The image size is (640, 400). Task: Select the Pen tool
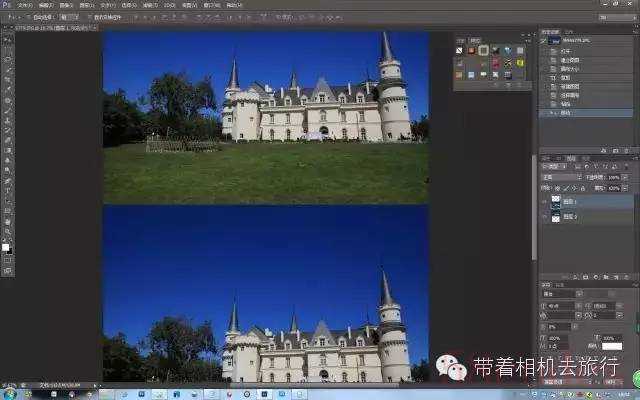click(x=7, y=181)
